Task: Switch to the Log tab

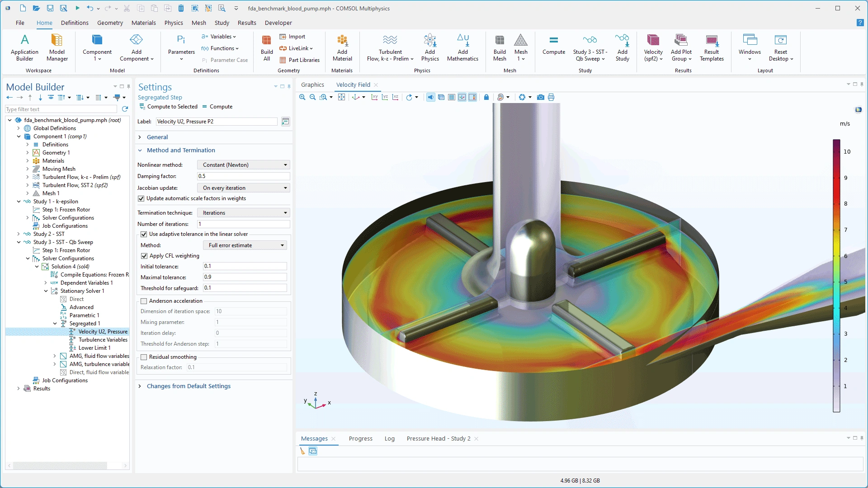Action: (x=389, y=438)
